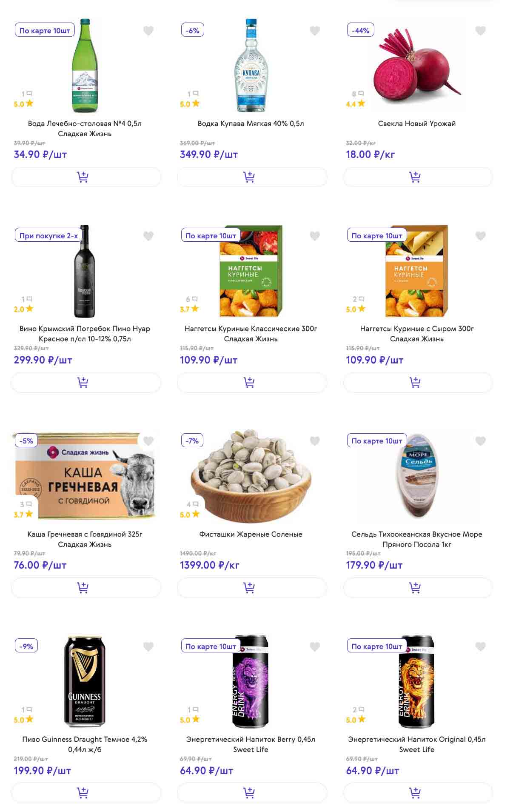Viewport: 513px width, 812px height.
Task: Toggle favorite heart on Свекла Новый Урожай
Action: (480, 31)
